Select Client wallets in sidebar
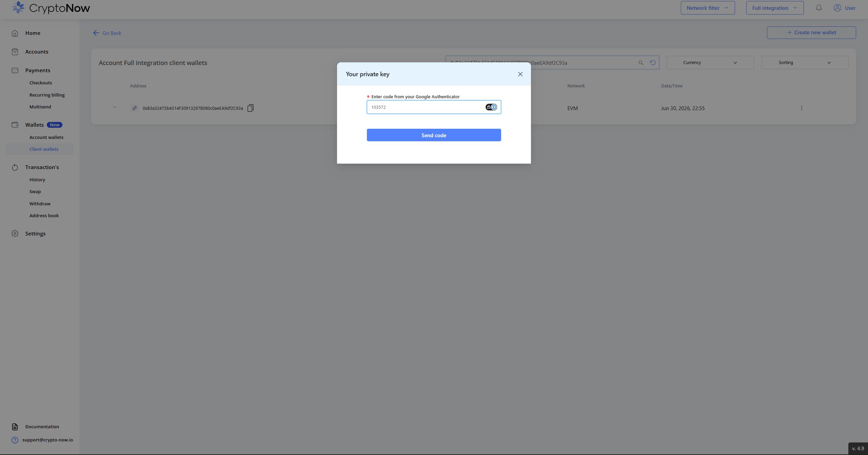Viewport: 868px width, 455px height. [x=40, y=149]
